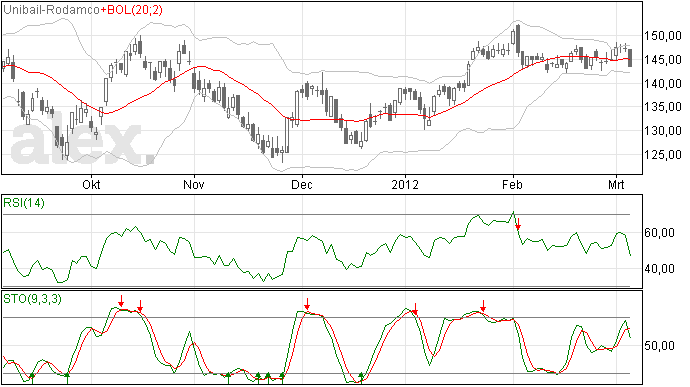
Task: Click the +BOL(20;2) indicator label
Action: (x=132, y=10)
